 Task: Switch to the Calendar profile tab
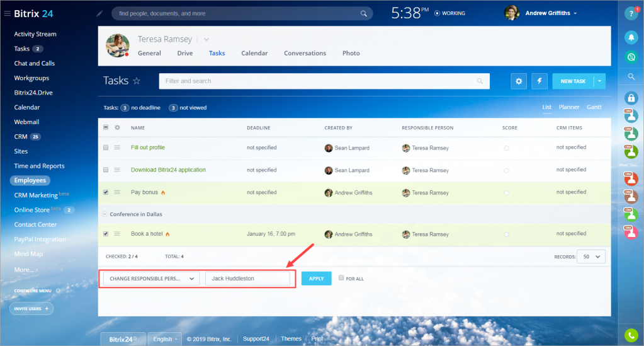254,53
